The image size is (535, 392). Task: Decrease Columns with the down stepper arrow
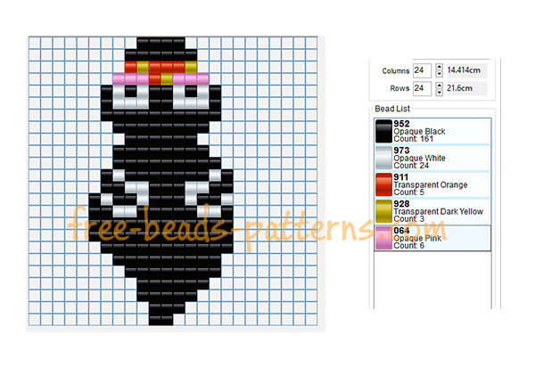coord(440,74)
